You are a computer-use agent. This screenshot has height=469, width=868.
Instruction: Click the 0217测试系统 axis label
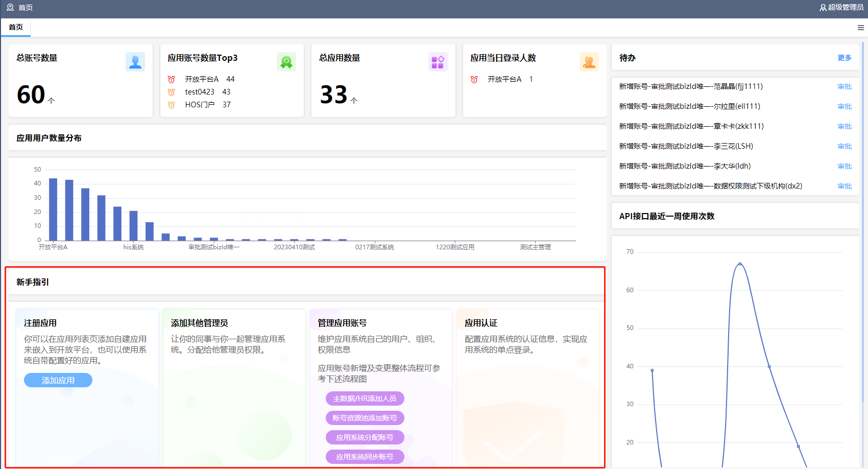click(375, 247)
